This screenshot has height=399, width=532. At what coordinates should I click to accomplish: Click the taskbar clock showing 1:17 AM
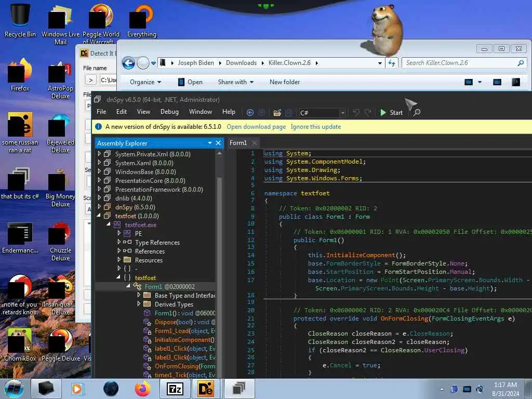[x=506, y=389]
